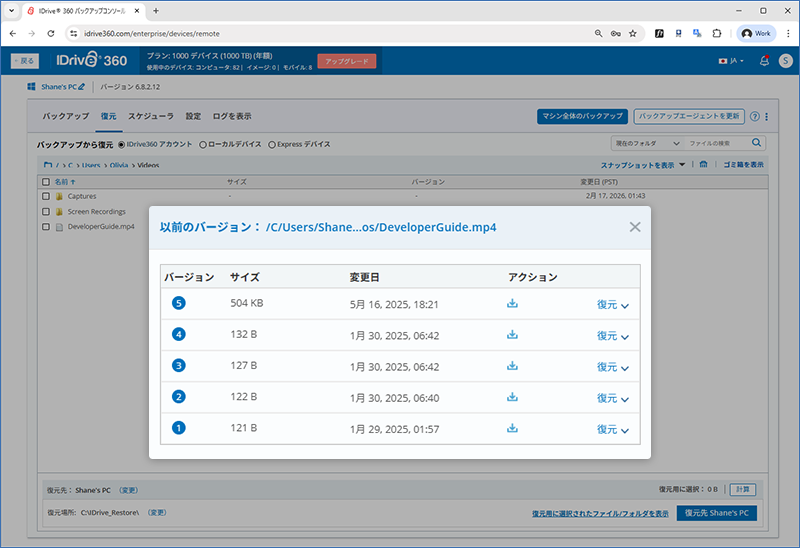Image resolution: width=800 pixels, height=548 pixels.
Task: Download version 5 of DeveloperGuide.mp4
Action: coord(512,304)
